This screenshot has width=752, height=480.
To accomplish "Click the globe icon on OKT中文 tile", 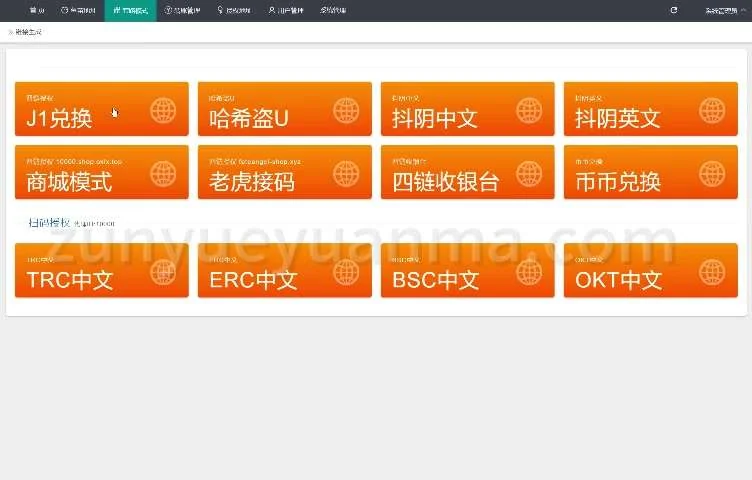I will pos(712,272).
